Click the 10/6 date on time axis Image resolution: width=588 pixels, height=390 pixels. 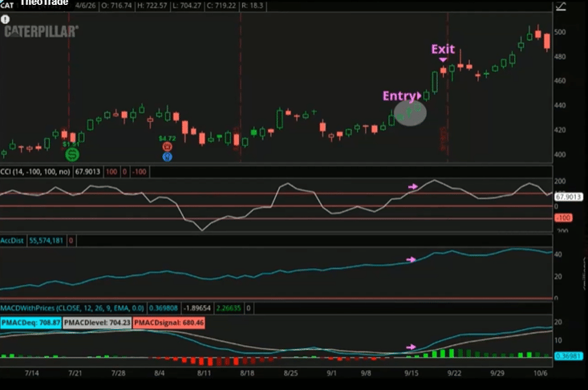coord(541,373)
